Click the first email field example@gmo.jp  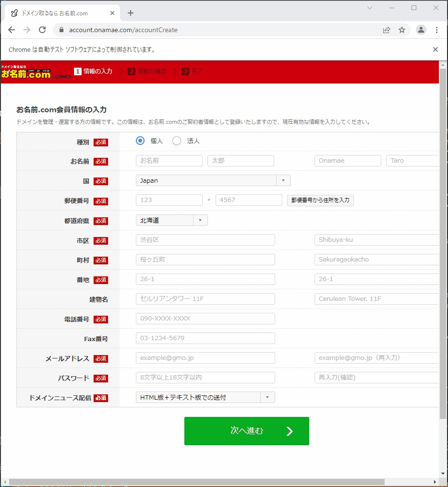point(205,358)
